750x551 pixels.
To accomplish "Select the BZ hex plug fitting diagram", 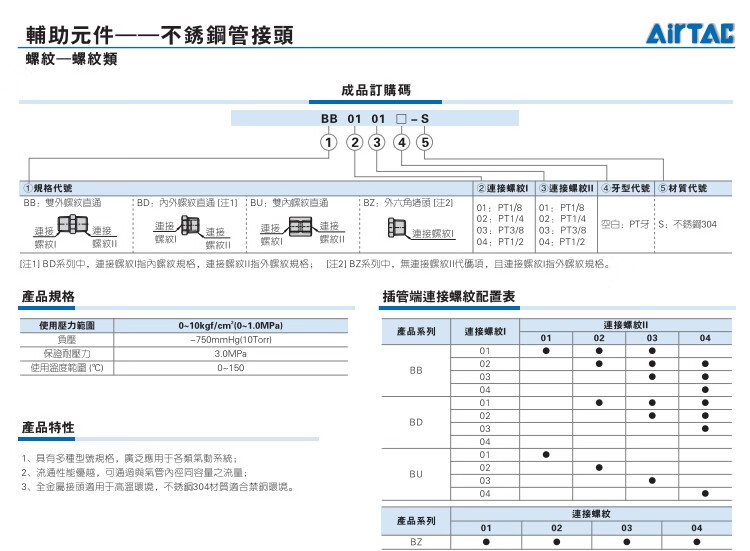I will pyautogui.click(x=397, y=231).
